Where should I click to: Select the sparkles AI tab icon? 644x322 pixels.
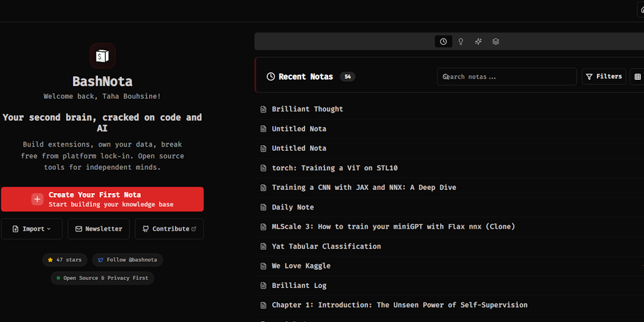point(478,42)
